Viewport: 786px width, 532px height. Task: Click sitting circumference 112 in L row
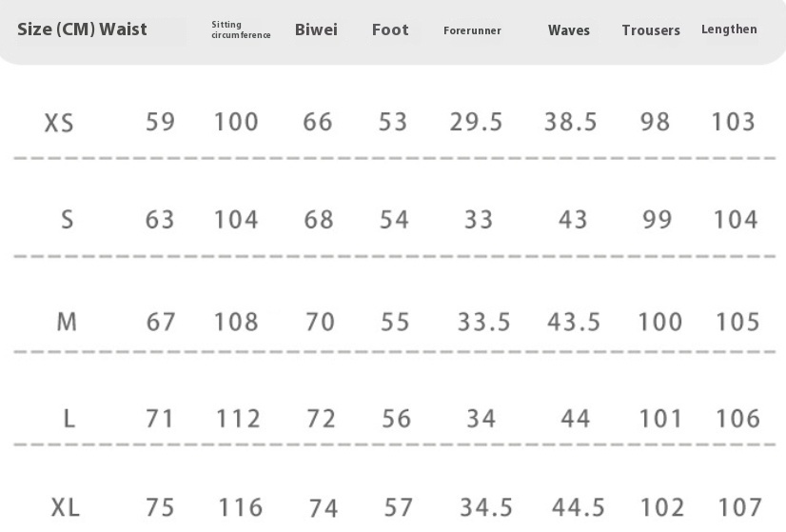pos(237,419)
